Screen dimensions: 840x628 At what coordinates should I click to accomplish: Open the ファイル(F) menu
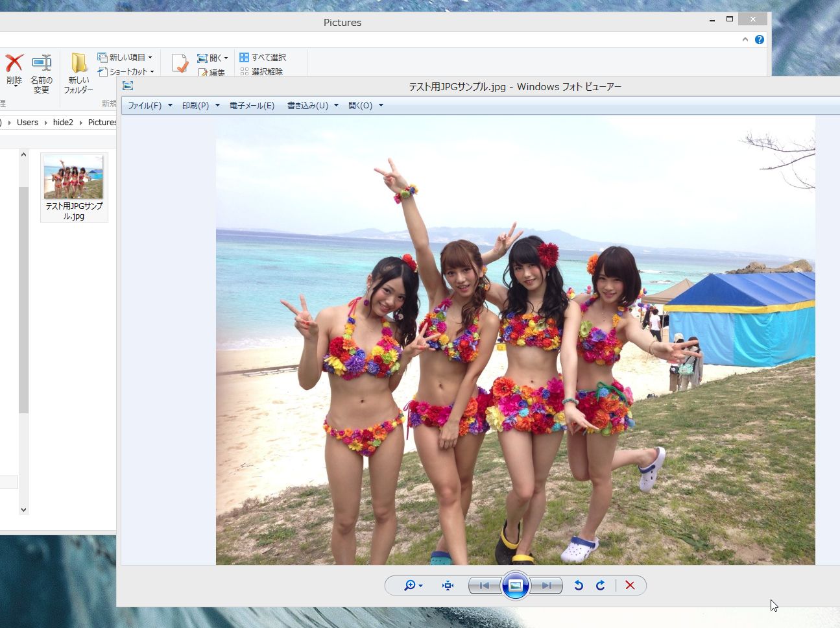click(145, 105)
